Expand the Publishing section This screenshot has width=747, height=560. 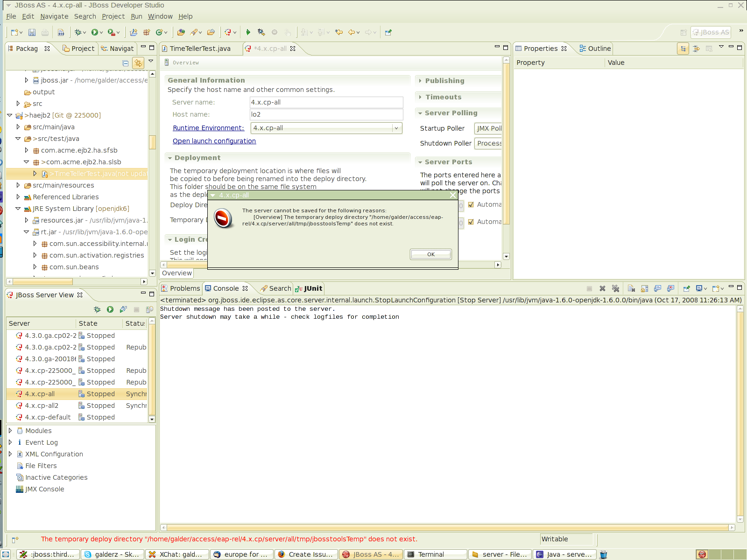click(444, 81)
